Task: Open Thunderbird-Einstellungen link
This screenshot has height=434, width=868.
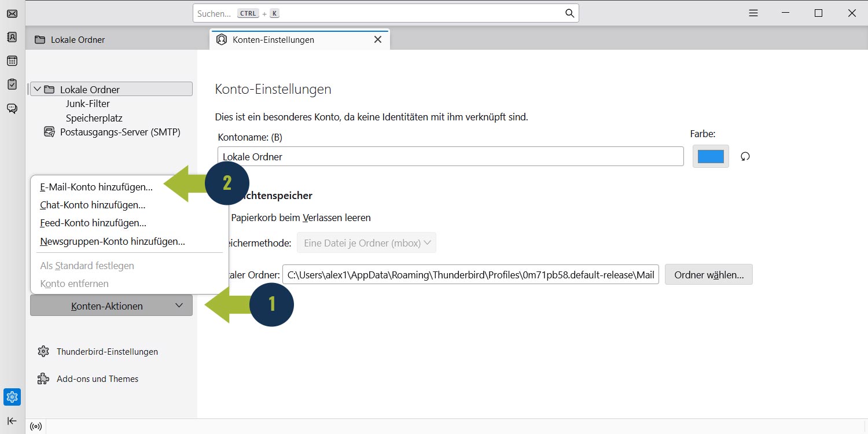Action: point(107,351)
